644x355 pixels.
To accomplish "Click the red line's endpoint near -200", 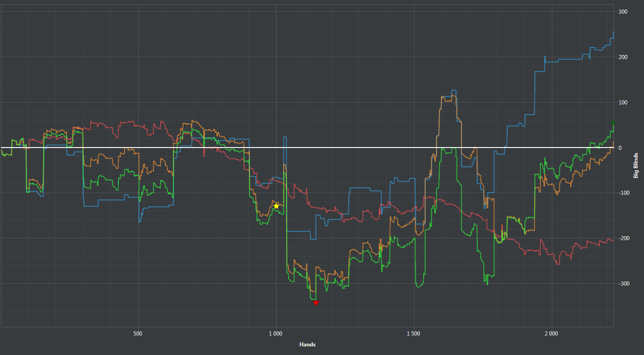I will [613, 241].
